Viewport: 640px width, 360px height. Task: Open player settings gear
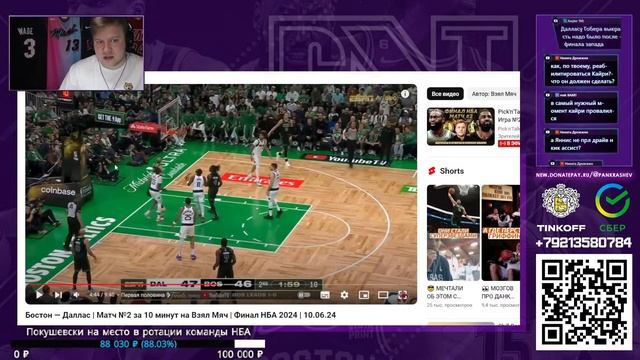[x=344, y=295]
